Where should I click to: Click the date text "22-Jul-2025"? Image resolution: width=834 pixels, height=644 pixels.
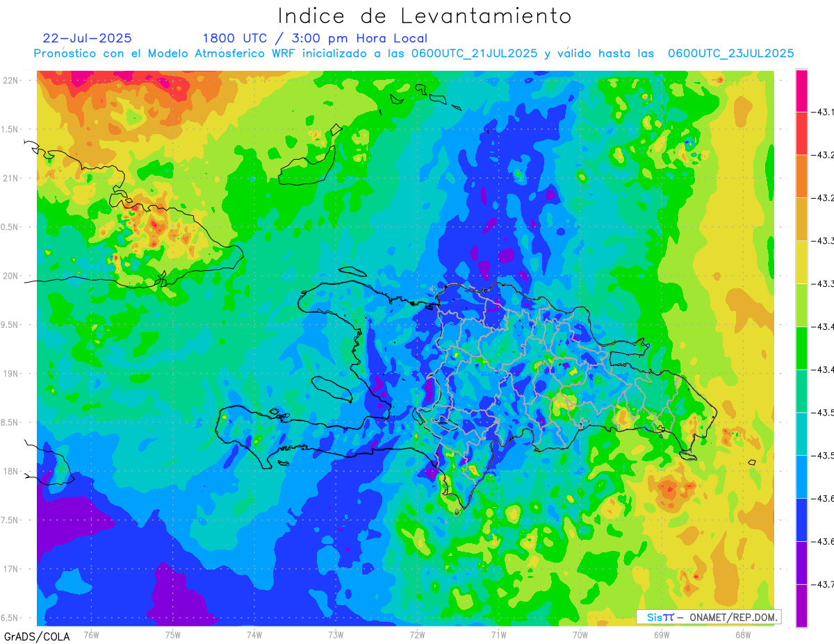coord(87,38)
